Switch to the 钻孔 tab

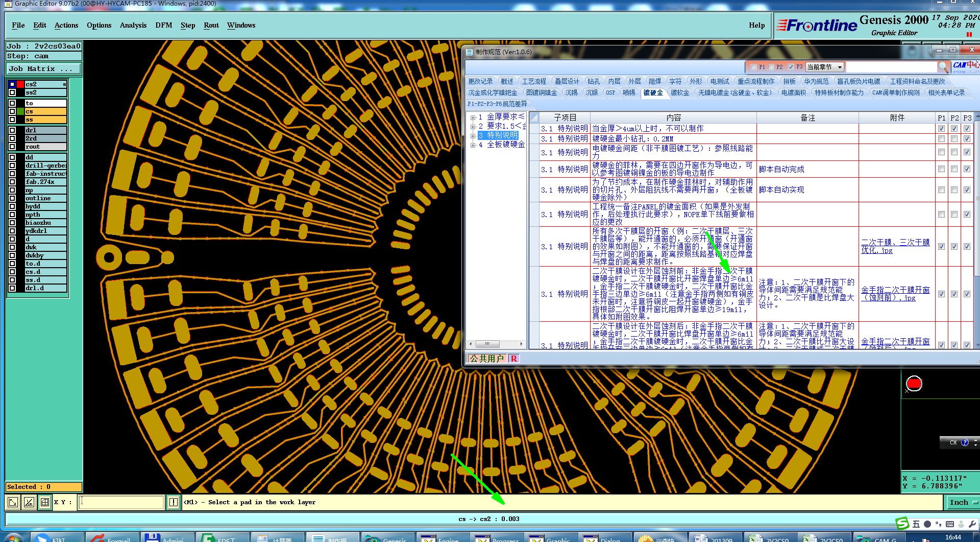(x=594, y=81)
